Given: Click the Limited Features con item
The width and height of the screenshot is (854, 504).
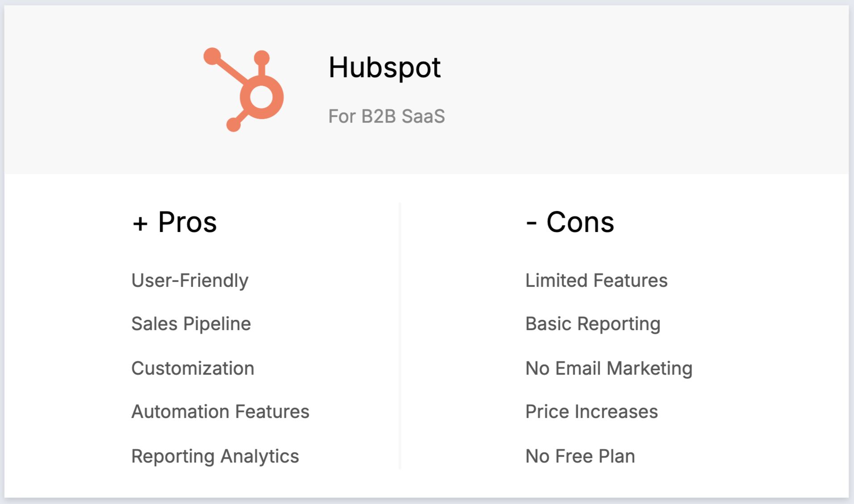Looking at the screenshot, I should 596,281.
